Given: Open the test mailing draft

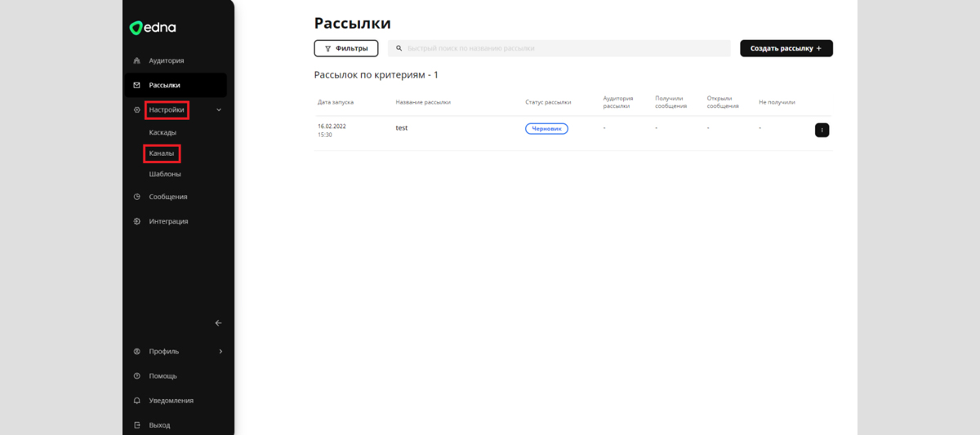Looking at the screenshot, I should tap(402, 128).
